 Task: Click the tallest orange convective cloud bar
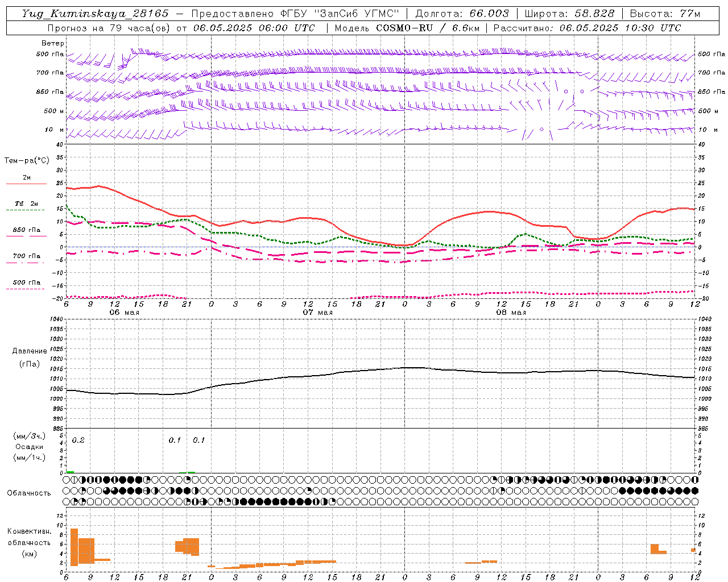click(74, 547)
